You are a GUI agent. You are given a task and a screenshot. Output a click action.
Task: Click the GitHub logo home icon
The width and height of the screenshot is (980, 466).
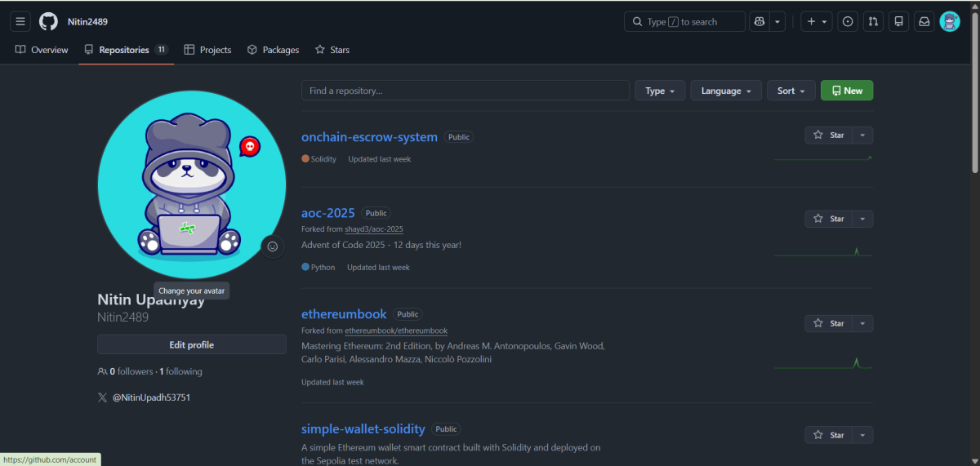(x=48, y=21)
